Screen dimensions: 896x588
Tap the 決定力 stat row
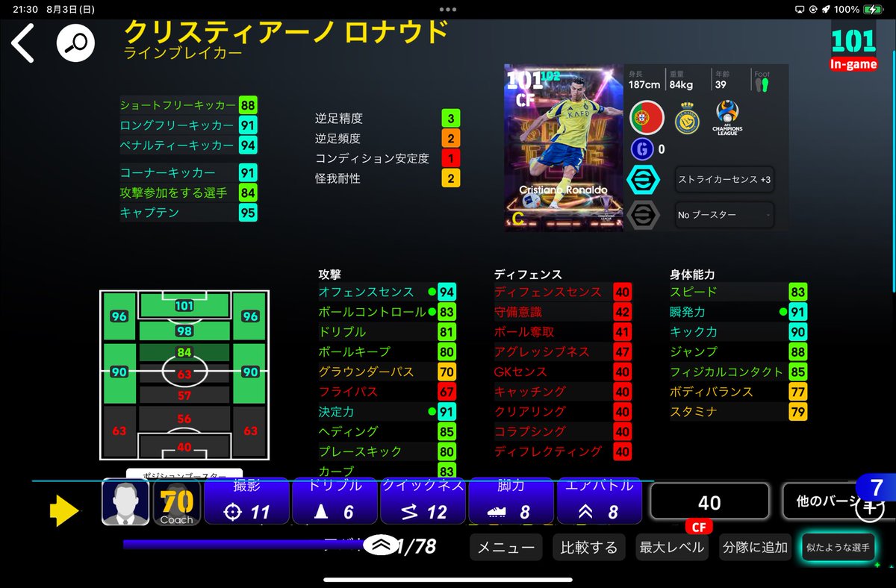click(x=387, y=411)
